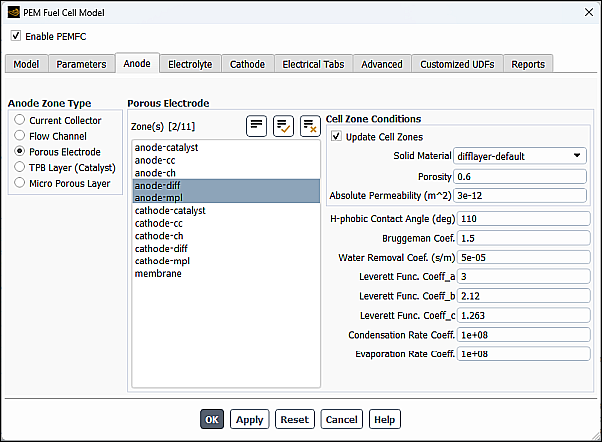Click the toggle tree view icon above the zone list

point(256,126)
